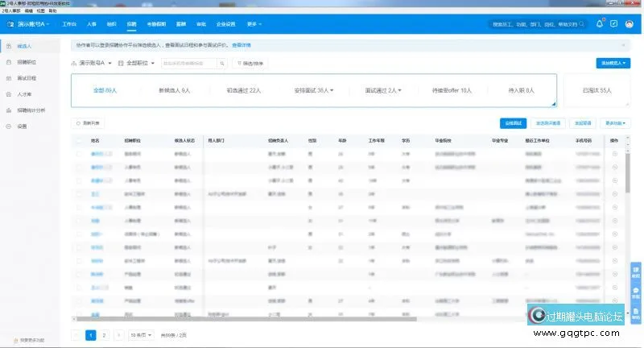Expand the 更多 navigation dropdown

254,24
